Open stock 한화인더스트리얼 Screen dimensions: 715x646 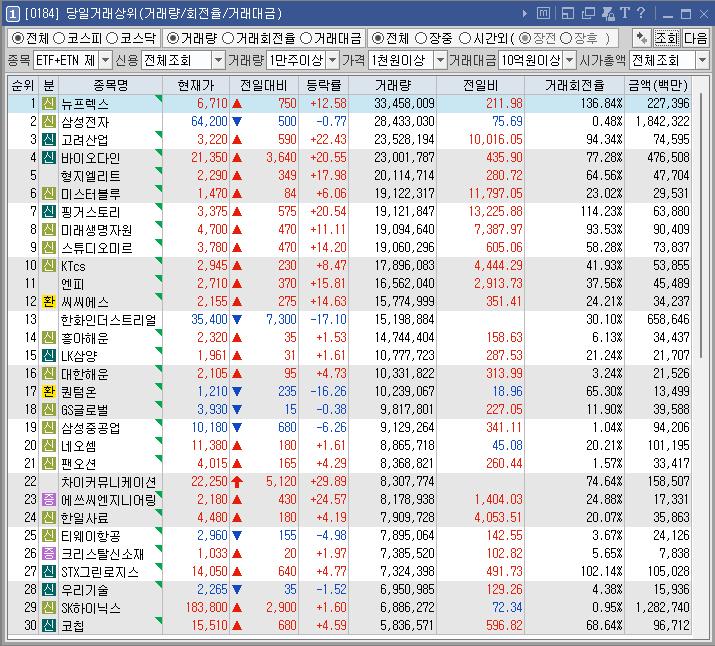pyautogui.click(x=109, y=320)
